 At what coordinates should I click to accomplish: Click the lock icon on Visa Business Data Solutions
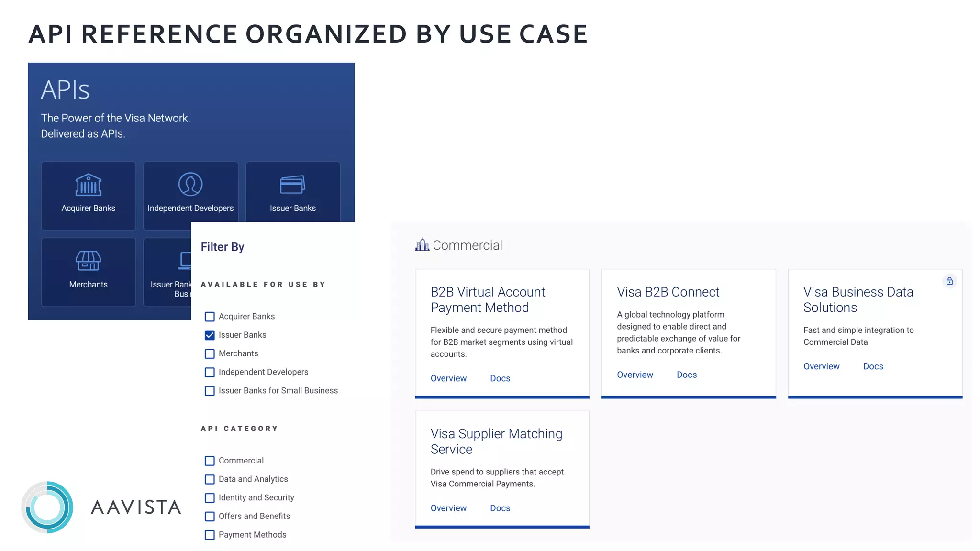pyautogui.click(x=949, y=281)
